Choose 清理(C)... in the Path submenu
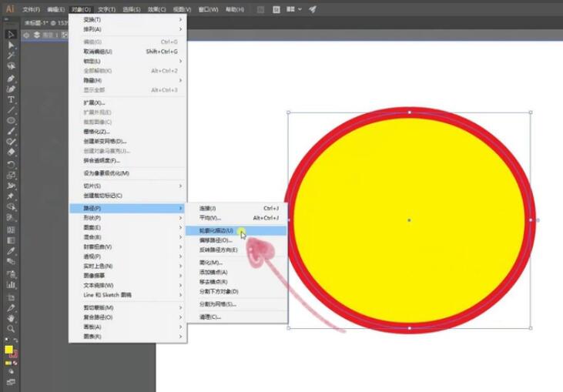Image resolution: width=563 pixels, height=392 pixels. tap(236, 317)
